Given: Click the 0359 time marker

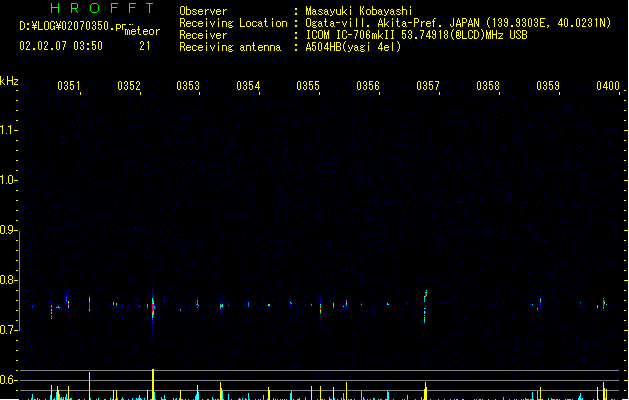Looking at the screenshot, I should point(548,85).
